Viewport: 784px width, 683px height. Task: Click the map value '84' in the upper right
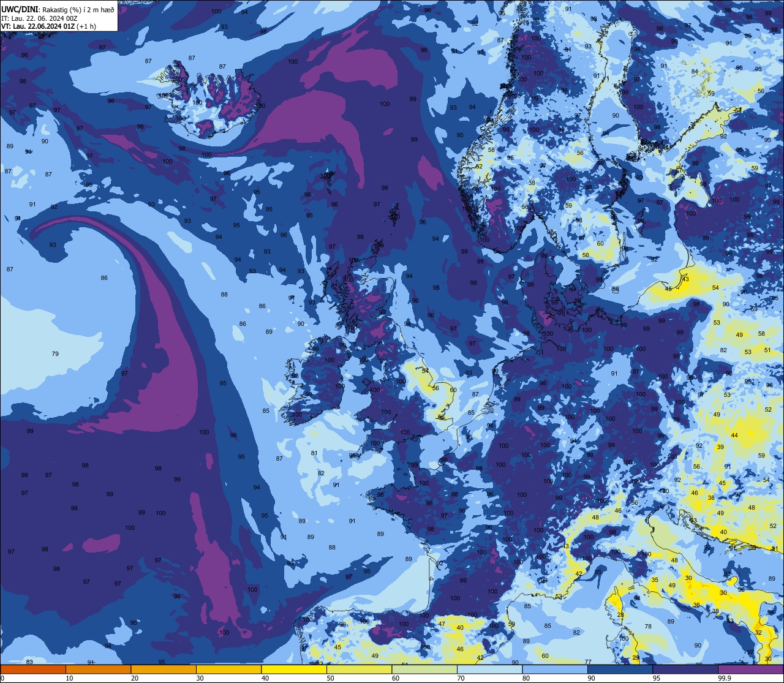click(x=695, y=72)
